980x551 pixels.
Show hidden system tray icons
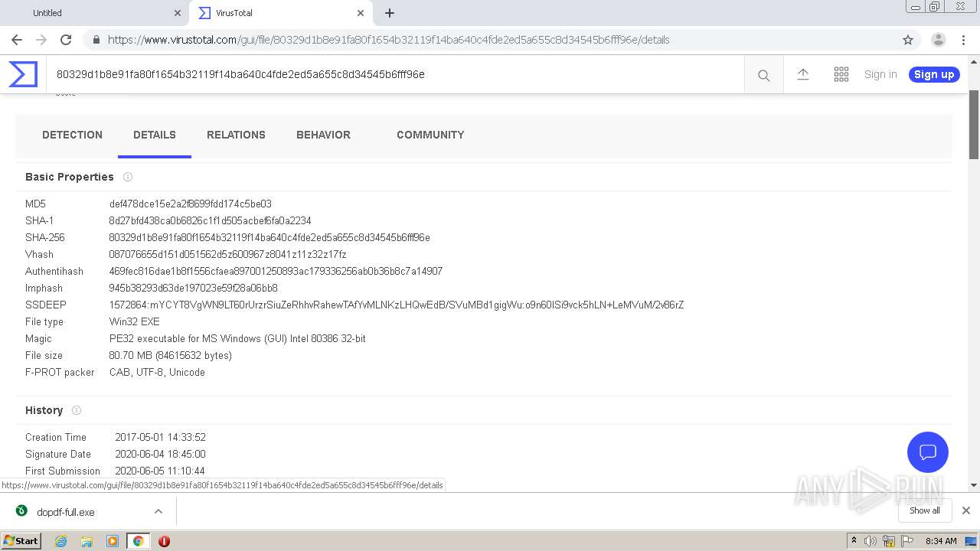[x=854, y=540]
